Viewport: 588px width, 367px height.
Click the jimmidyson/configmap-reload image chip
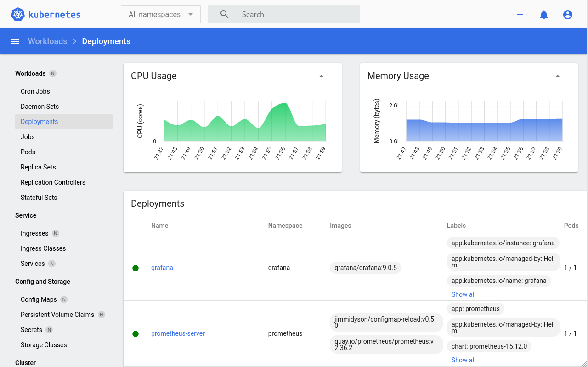(386, 322)
